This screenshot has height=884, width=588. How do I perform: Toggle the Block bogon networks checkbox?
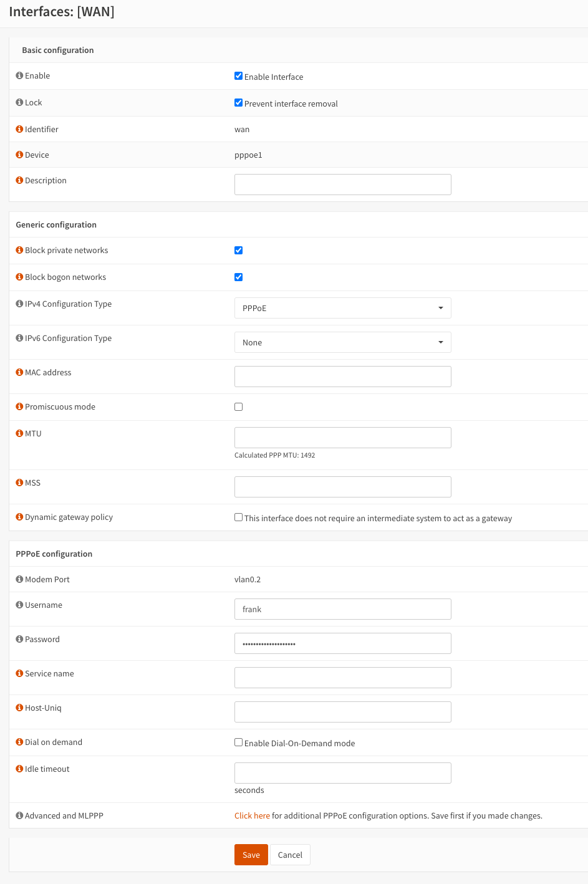[238, 277]
